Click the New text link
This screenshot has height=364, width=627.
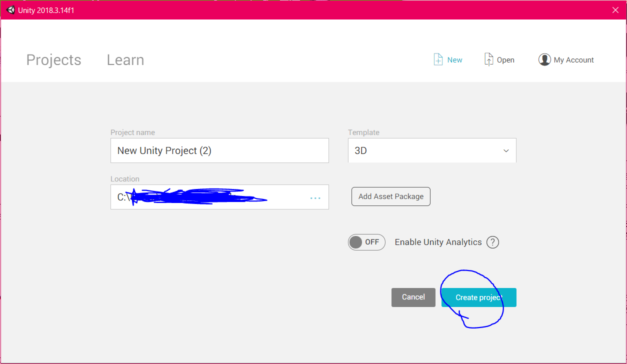pyautogui.click(x=455, y=60)
